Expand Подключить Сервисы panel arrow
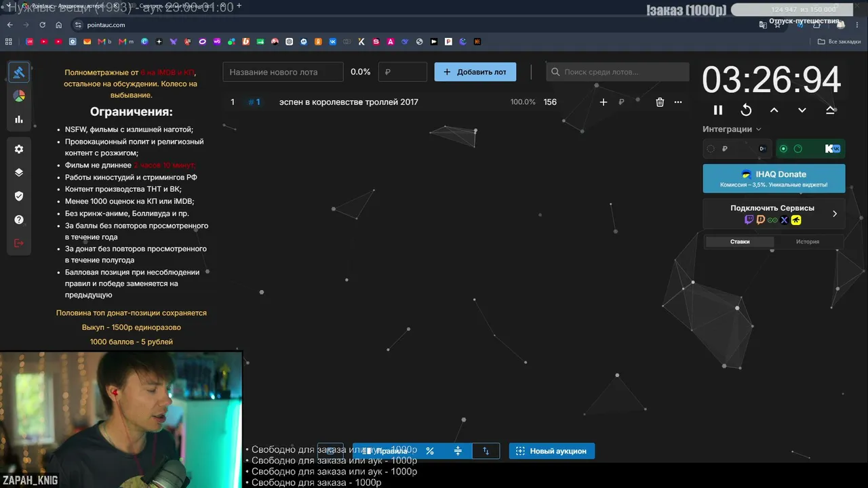The width and height of the screenshot is (868, 488). point(834,213)
